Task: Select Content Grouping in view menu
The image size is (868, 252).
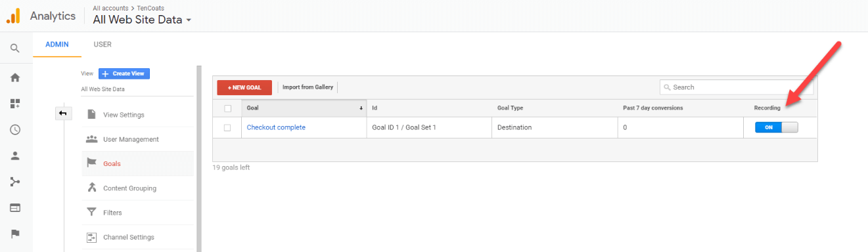Action: click(x=129, y=188)
